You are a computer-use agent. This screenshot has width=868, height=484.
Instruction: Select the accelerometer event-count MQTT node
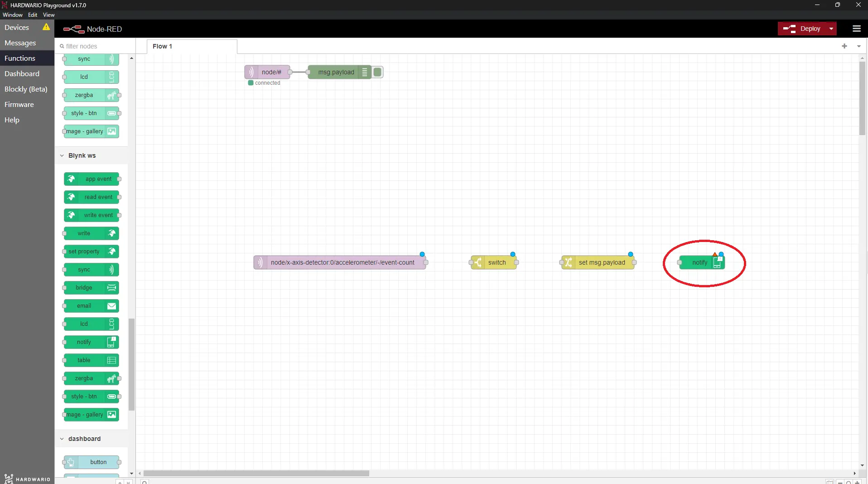point(340,262)
